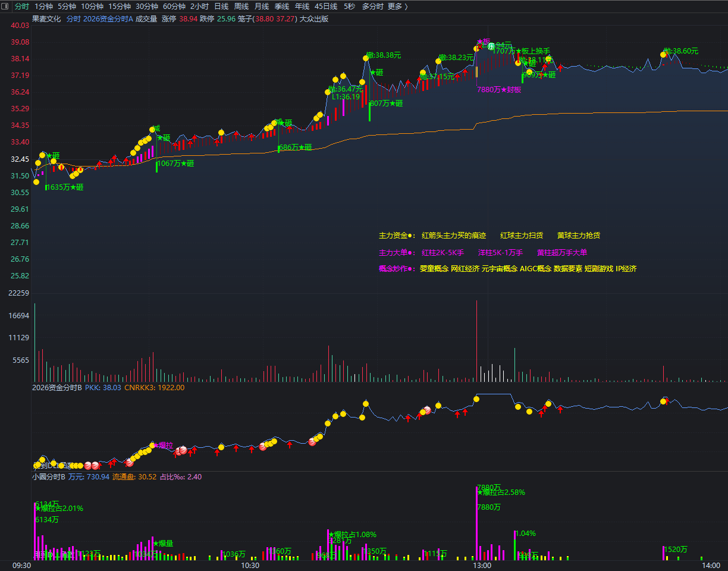Screen dimensions: 728x571
Task: Click the 黄球主力抢货 legend text
Action: [x=579, y=236]
